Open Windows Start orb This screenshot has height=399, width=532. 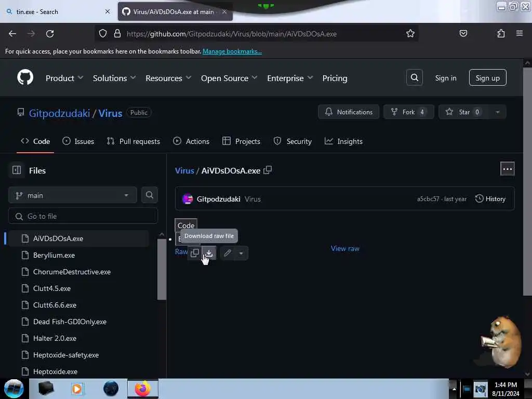[x=14, y=389]
